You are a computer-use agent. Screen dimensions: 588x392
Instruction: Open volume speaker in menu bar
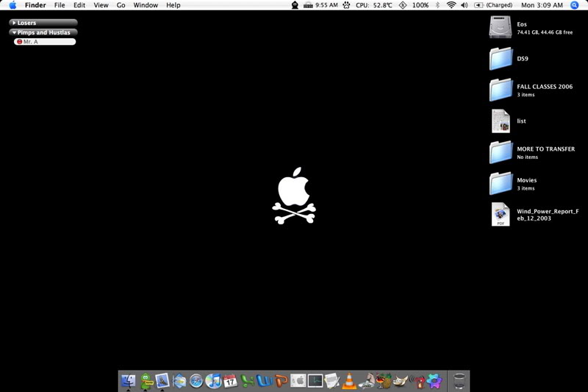pos(465,5)
